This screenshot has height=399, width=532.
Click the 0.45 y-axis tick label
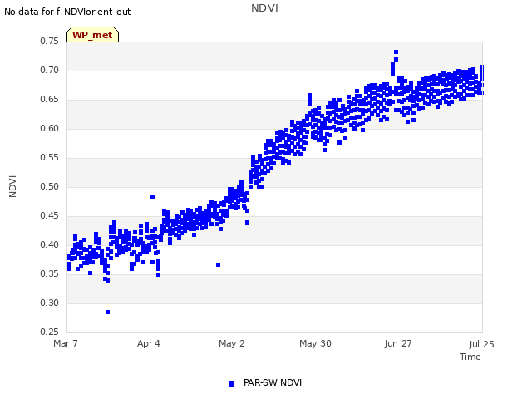pyautogui.click(x=49, y=216)
